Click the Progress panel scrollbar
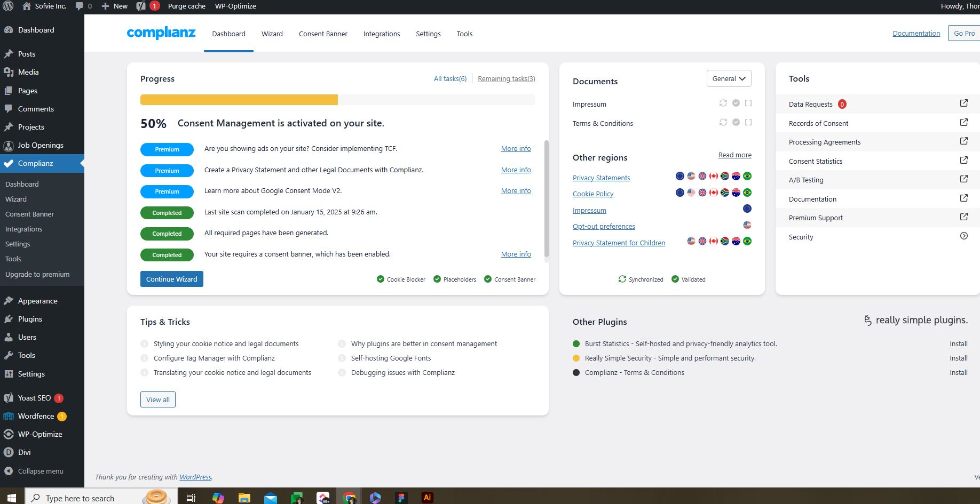 546,198
